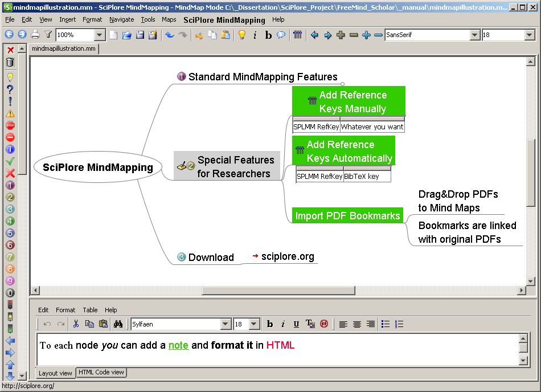Open the font color picker in the note editor
541x392 pixels.
coord(310,324)
